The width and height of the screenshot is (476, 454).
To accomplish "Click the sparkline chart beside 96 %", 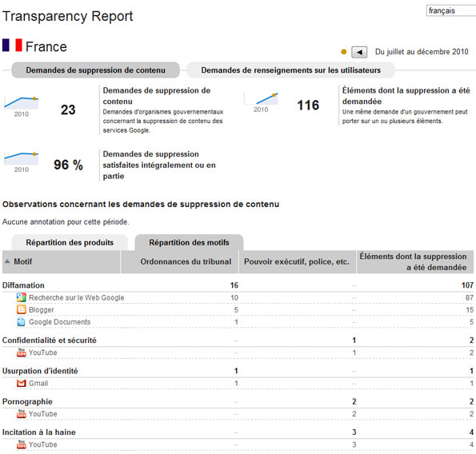I will pyautogui.click(x=22, y=158).
